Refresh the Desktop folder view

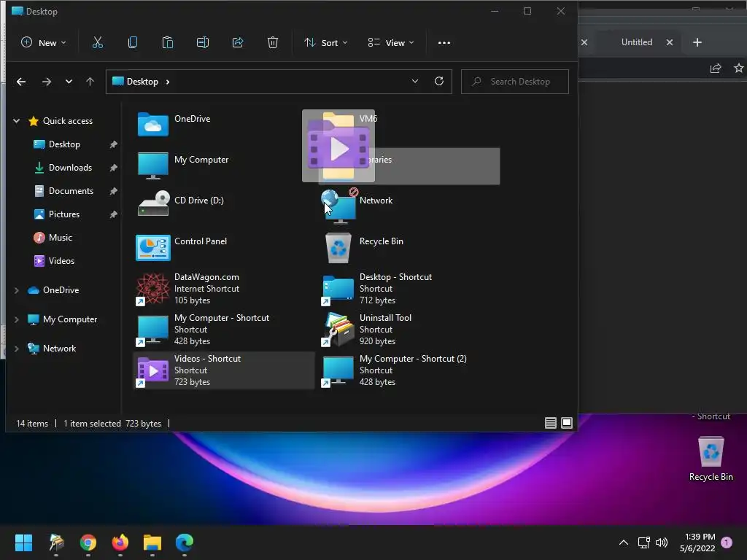(439, 82)
